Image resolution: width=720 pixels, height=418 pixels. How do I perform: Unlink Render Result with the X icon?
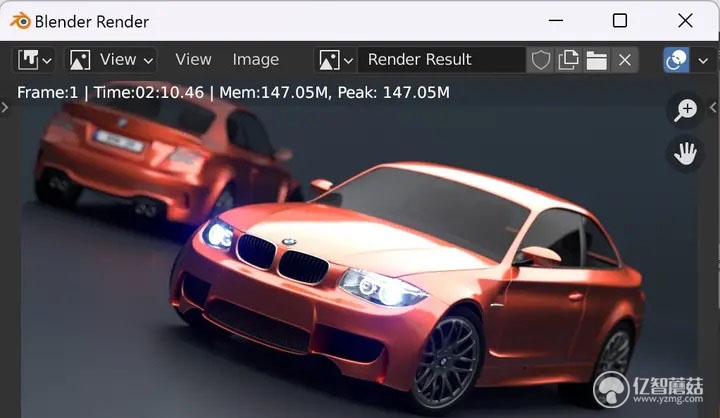pos(624,60)
